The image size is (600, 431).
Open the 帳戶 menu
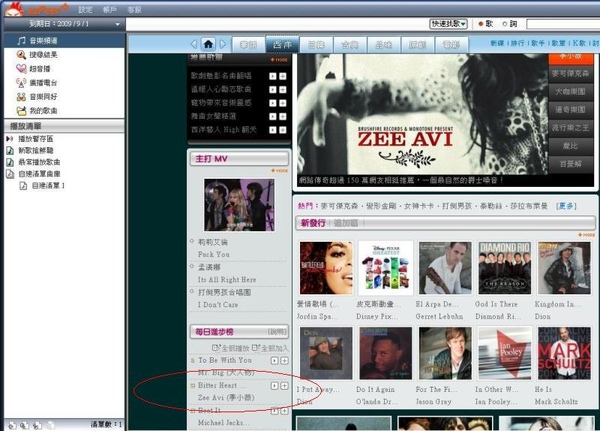click(x=110, y=10)
